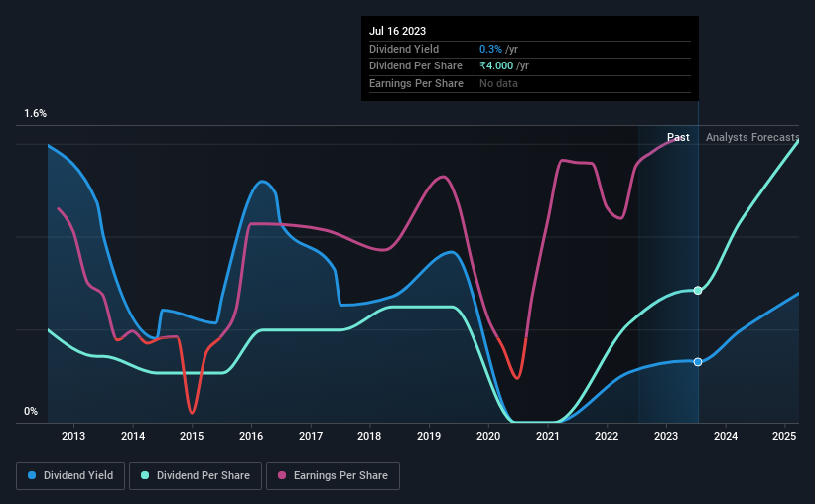Click the 2024 x-axis label
The width and height of the screenshot is (815, 504).
click(x=726, y=436)
